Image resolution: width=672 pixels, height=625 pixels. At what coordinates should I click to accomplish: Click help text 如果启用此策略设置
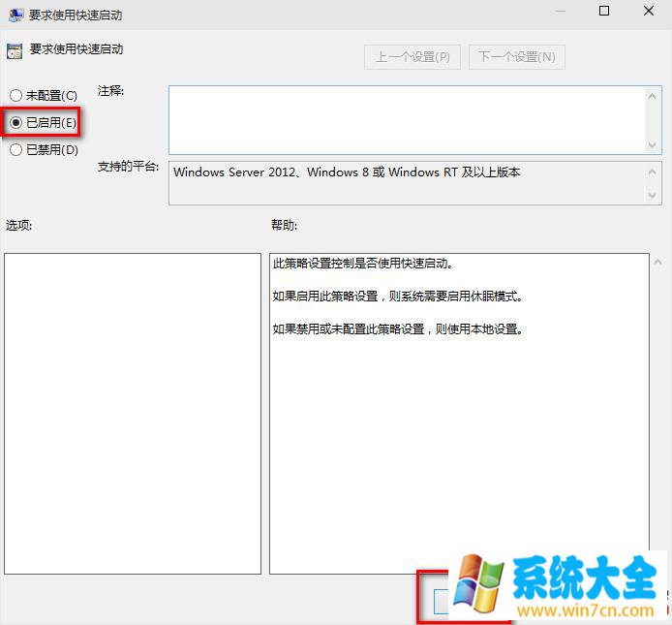pos(398,296)
